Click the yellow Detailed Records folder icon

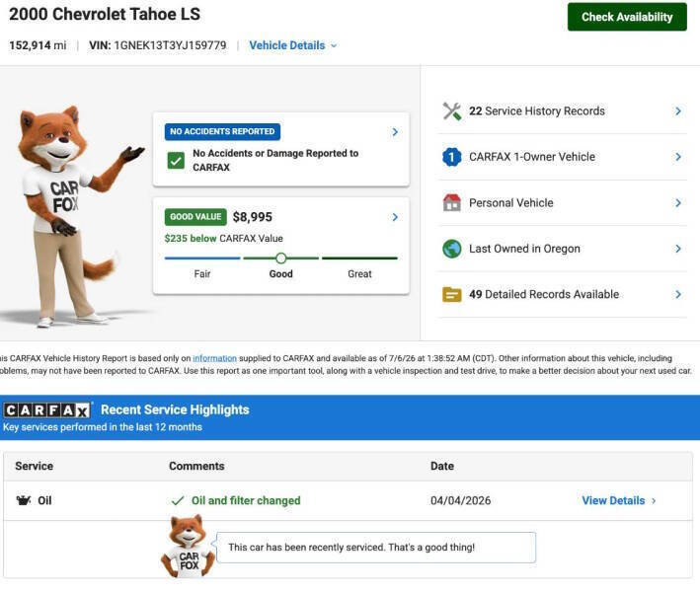point(451,294)
